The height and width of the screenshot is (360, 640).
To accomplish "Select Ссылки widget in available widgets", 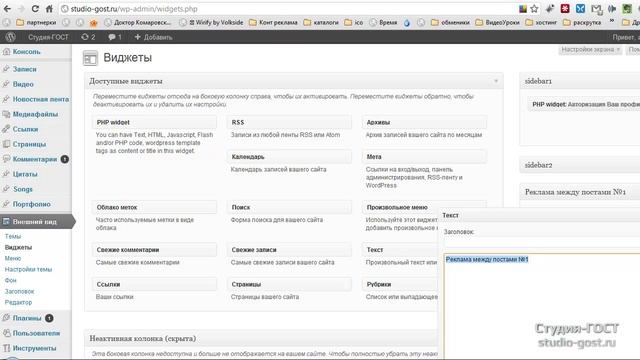I will [x=154, y=284].
